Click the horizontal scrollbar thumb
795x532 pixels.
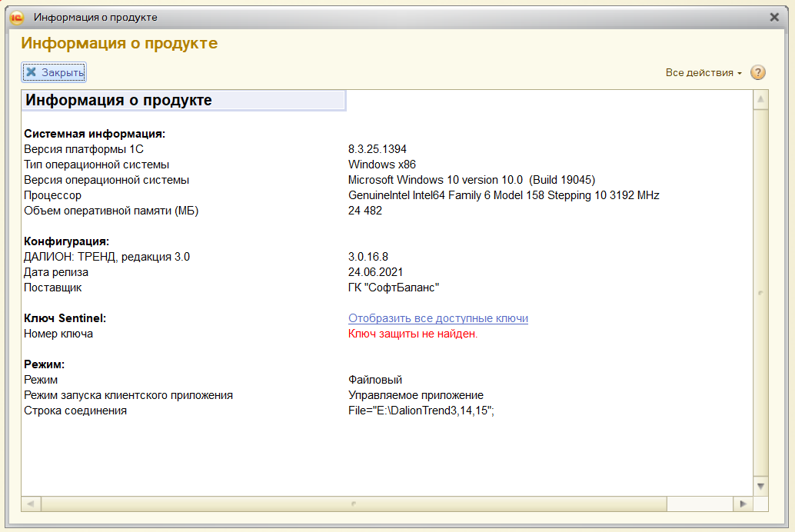click(x=354, y=504)
